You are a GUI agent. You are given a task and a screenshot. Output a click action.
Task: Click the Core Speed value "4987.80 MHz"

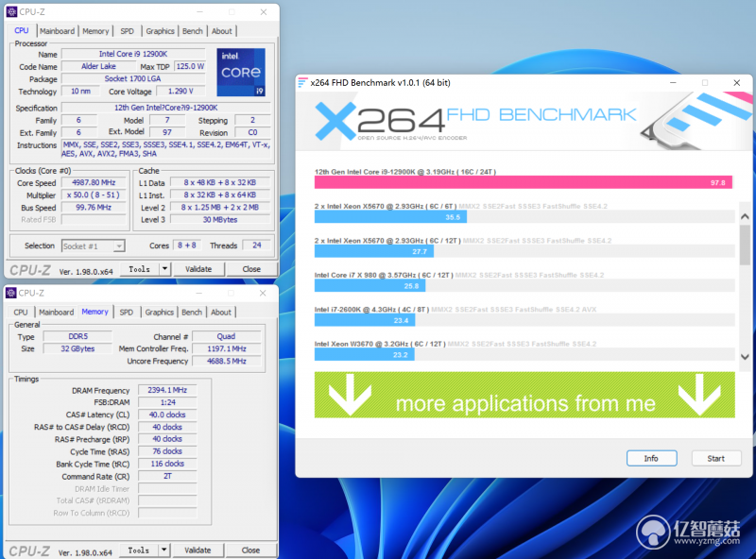pos(94,182)
